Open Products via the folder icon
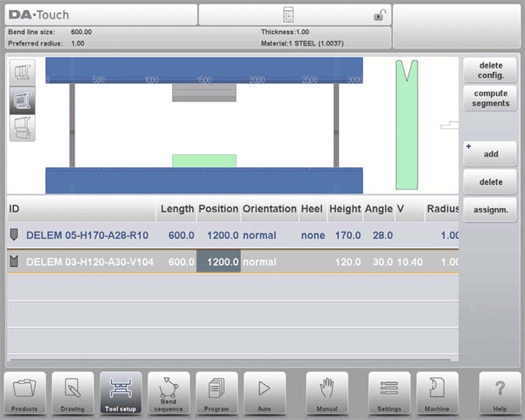This screenshot has width=525, height=420. [x=25, y=392]
